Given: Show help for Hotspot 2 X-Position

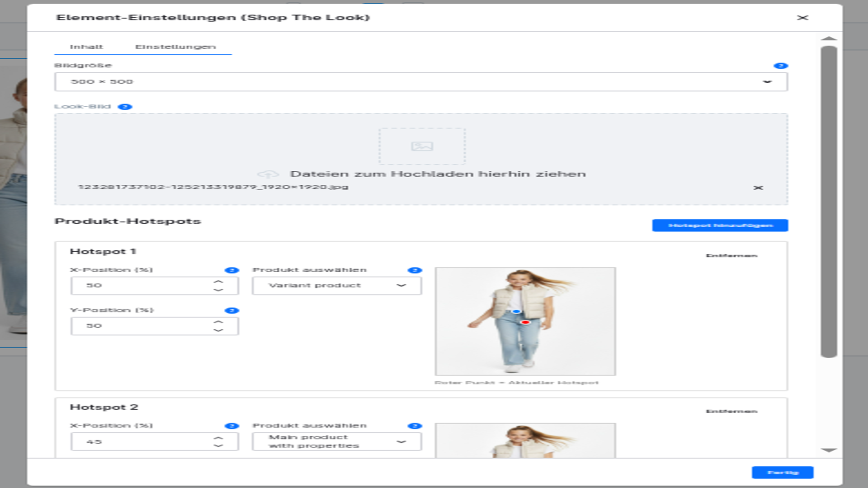Looking at the screenshot, I should pyautogui.click(x=231, y=426).
